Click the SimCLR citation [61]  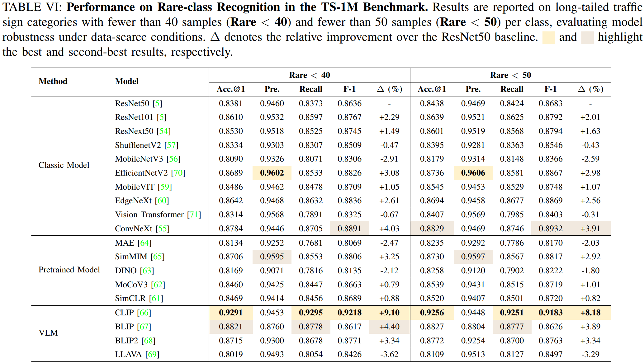coord(156,298)
